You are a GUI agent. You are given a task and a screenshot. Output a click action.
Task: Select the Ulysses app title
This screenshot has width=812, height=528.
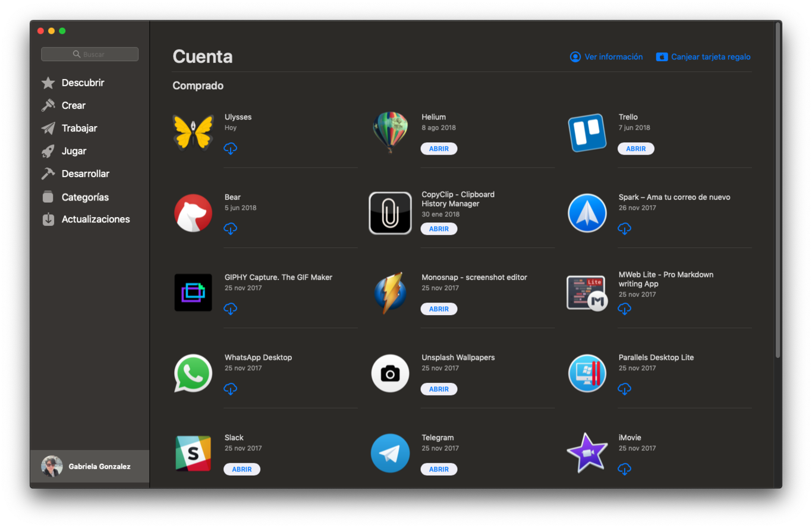point(238,117)
